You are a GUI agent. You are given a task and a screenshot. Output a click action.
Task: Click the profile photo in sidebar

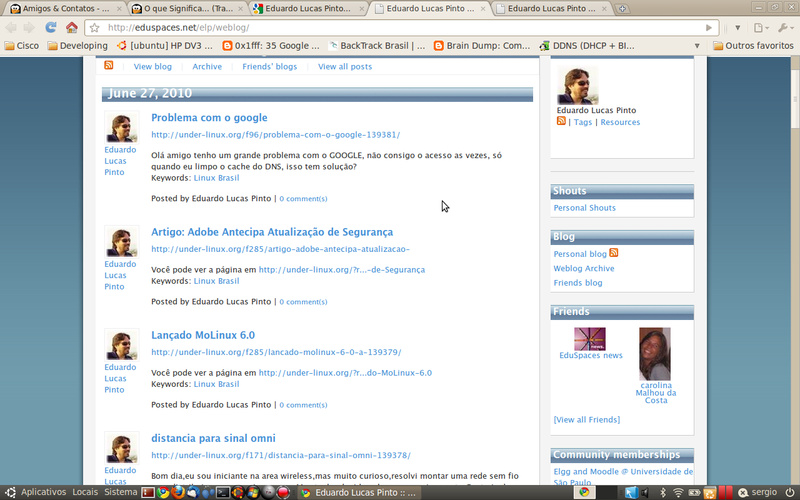[577, 85]
